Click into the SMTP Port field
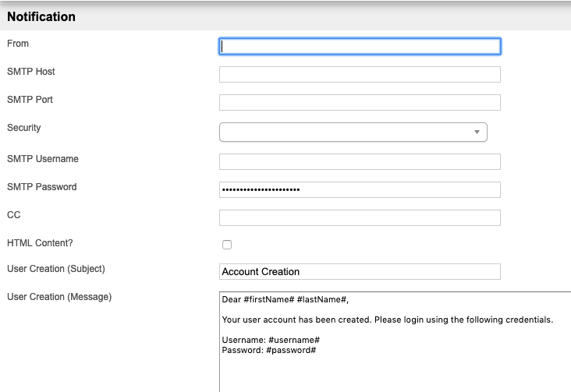 click(360, 103)
